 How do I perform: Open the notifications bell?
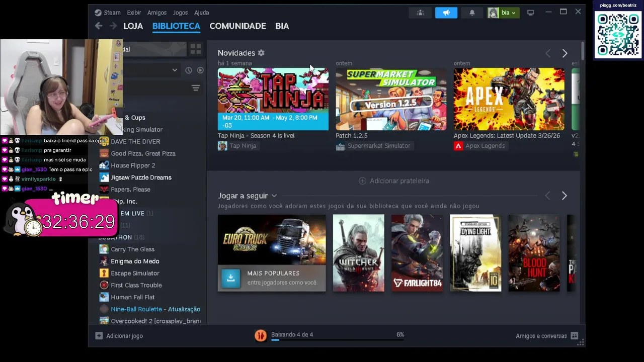(x=472, y=13)
